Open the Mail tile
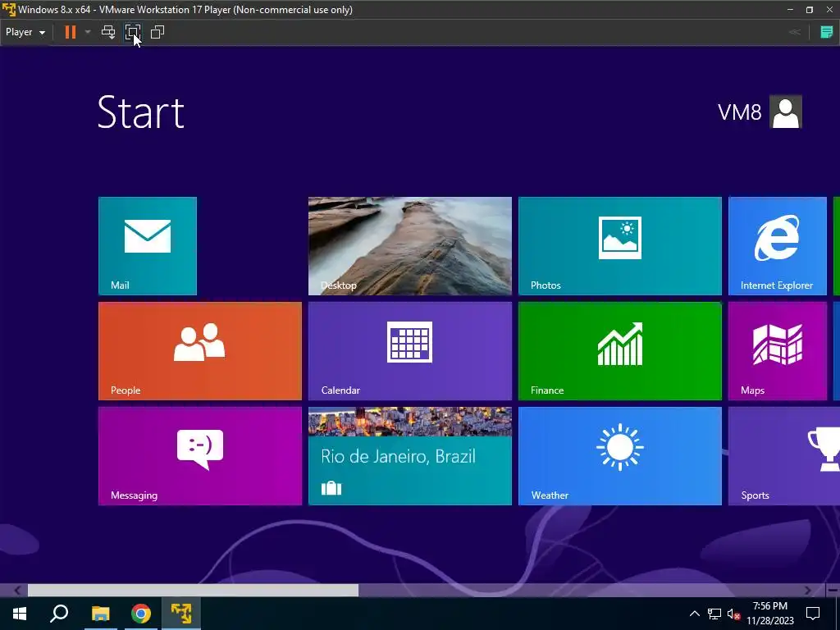The height and width of the screenshot is (630, 840). click(148, 246)
